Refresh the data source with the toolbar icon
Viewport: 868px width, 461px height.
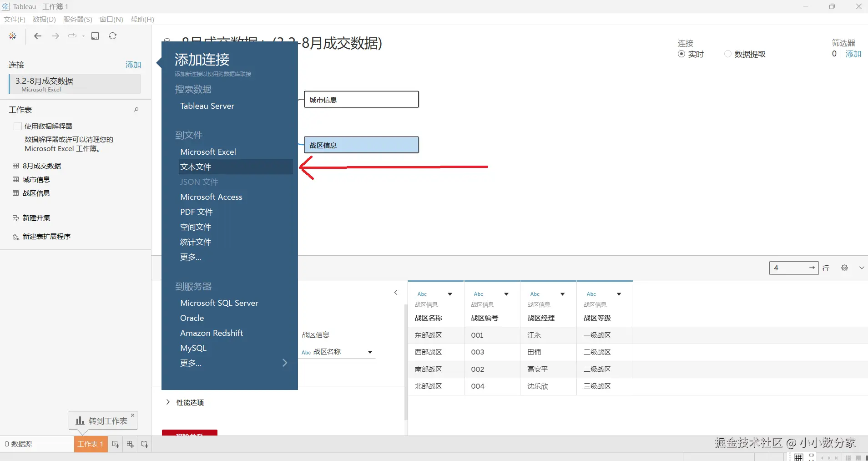tap(113, 36)
